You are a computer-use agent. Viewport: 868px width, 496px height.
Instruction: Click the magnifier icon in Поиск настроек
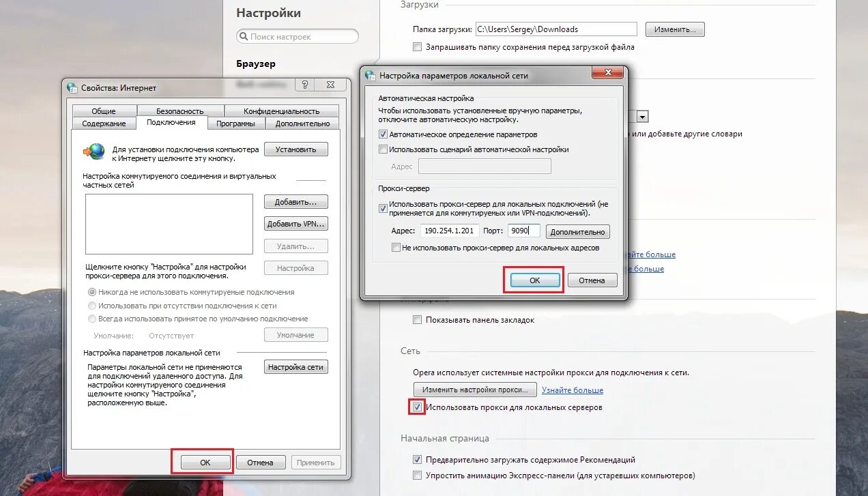244,37
